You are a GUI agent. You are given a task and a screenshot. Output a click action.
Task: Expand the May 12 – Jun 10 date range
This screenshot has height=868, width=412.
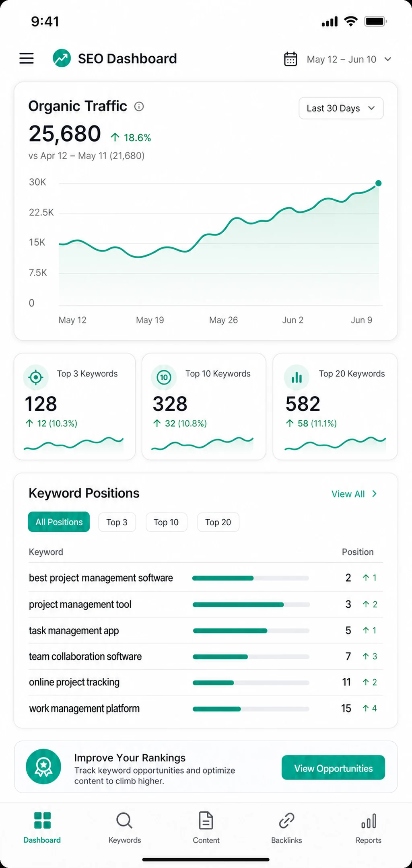coord(349,59)
